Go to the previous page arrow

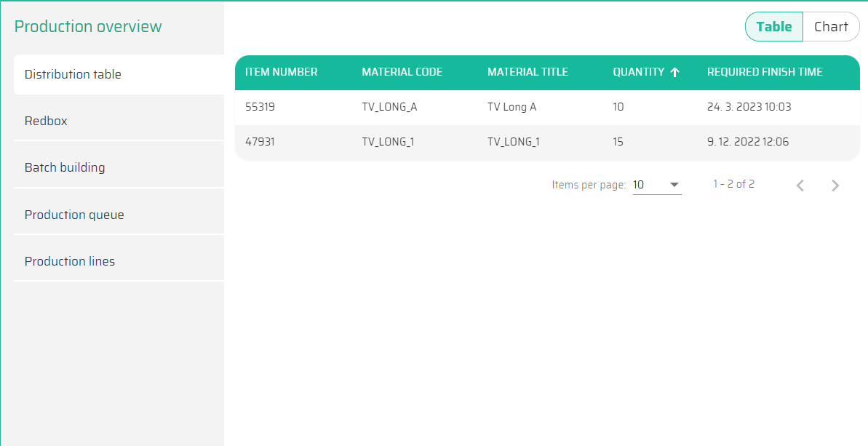click(800, 186)
